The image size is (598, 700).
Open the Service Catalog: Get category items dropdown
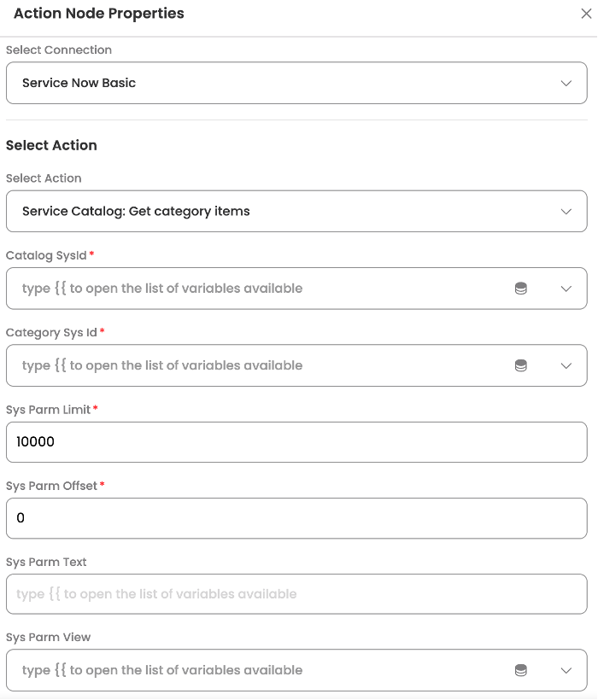pos(296,211)
